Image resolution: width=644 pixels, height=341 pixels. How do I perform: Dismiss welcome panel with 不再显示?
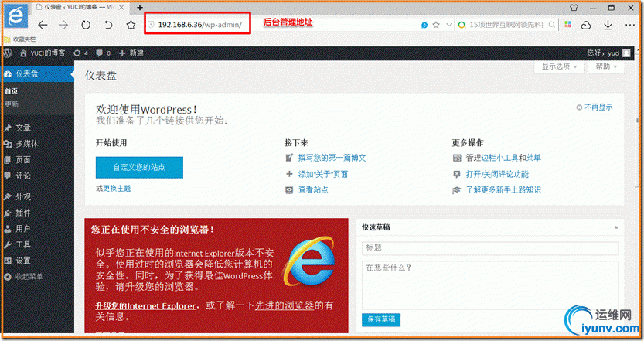595,107
